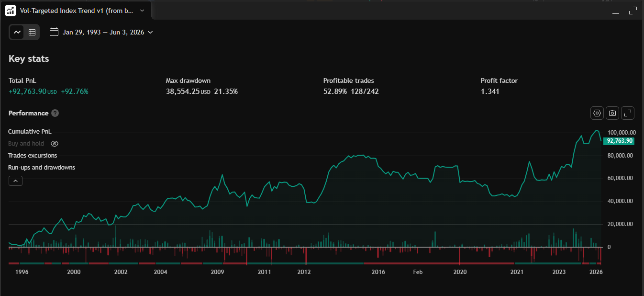Open chart settings hexagon icon
Screen dimensions: 644x296
(597, 113)
